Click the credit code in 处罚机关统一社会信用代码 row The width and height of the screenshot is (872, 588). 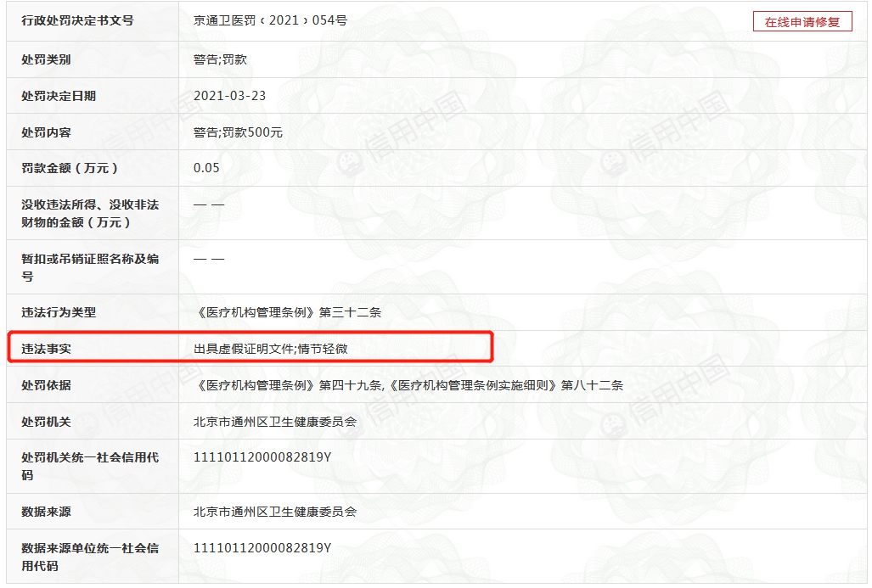pyautogui.click(x=262, y=457)
